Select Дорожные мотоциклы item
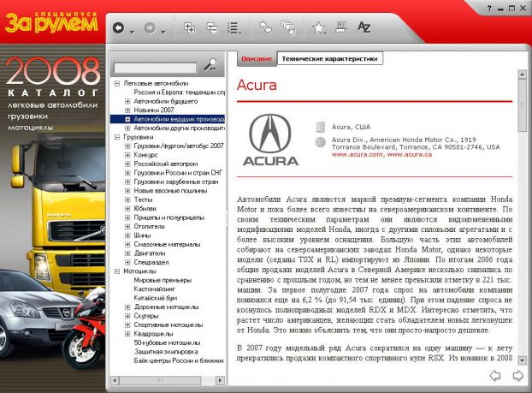 click(x=166, y=307)
